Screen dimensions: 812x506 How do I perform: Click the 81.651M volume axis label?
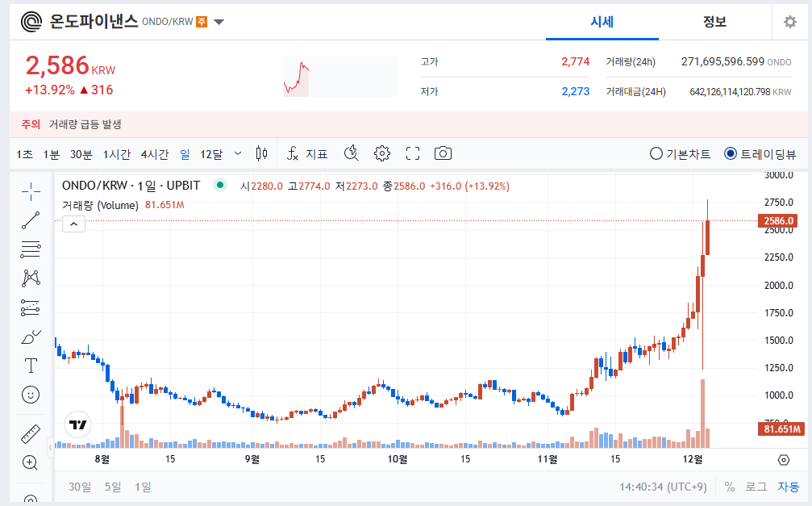[x=781, y=429]
